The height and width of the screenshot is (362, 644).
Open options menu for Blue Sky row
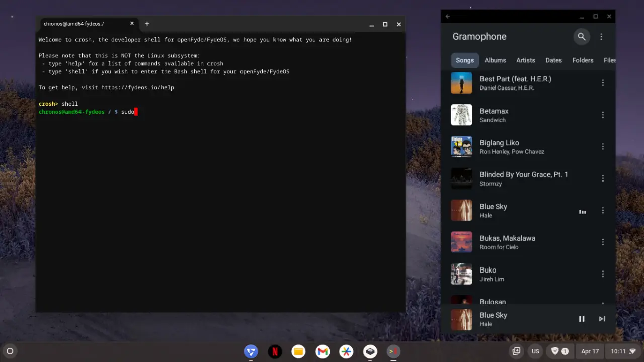pyautogui.click(x=603, y=210)
